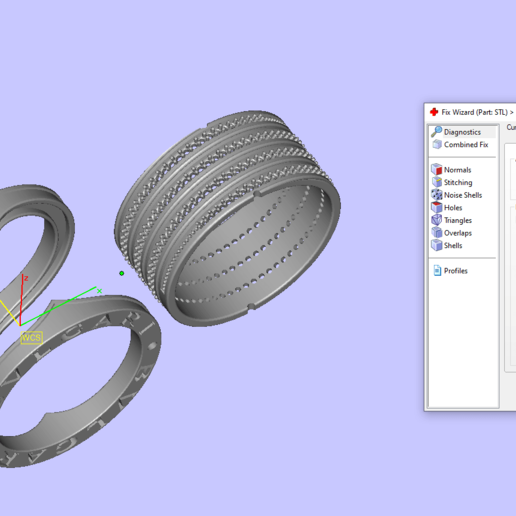Click the Combined Fix cube icon

click(x=437, y=144)
